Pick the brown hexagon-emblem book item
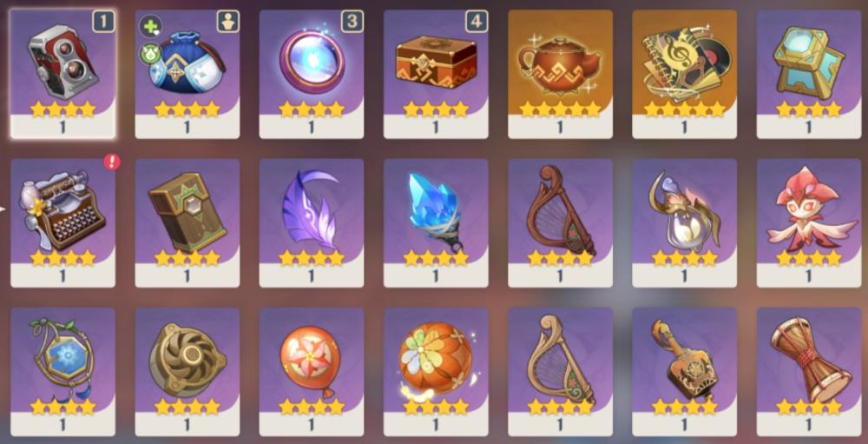Screen dimensions: 868x444 coord(187,222)
